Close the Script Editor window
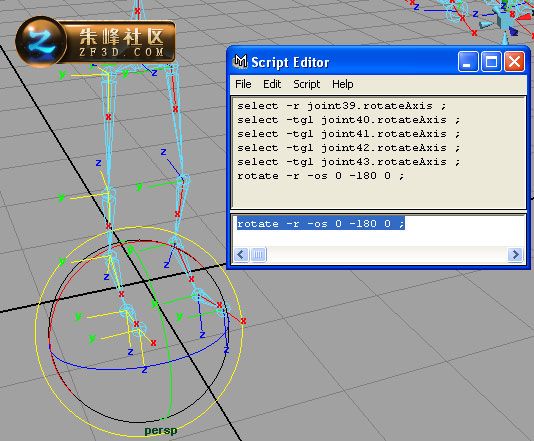Image resolution: width=534 pixels, height=441 pixels. coord(514,62)
